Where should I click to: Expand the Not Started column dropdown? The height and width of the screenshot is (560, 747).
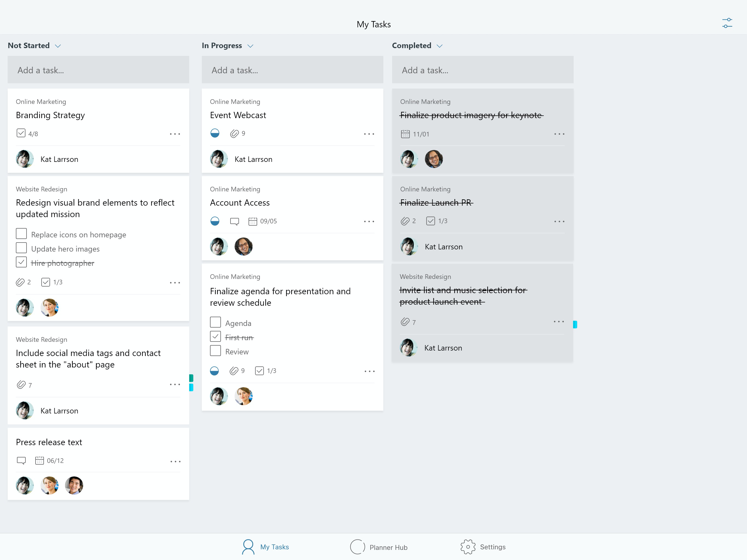point(58,46)
